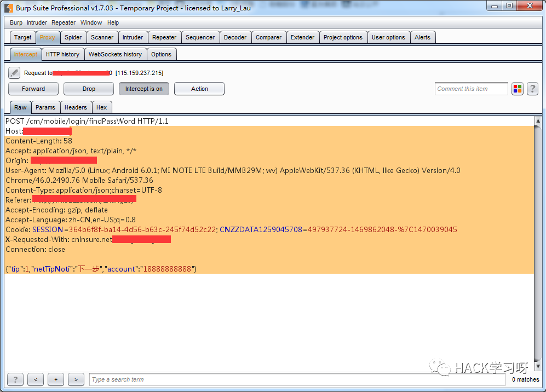Image resolution: width=546 pixels, height=392 pixels.
Task: Click the account value 18888888888
Action: (x=167, y=269)
